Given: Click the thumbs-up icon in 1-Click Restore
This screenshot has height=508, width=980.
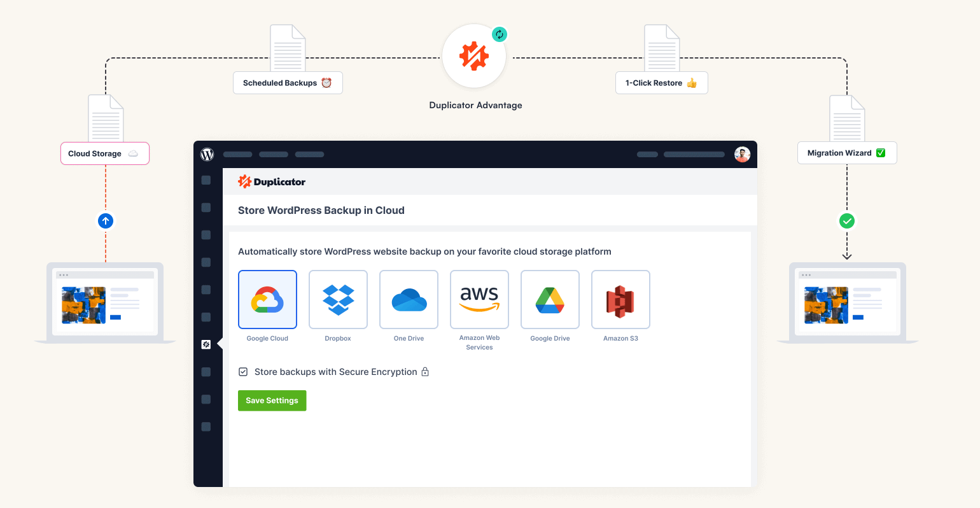Looking at the screenshot, I should coord(692,83).
